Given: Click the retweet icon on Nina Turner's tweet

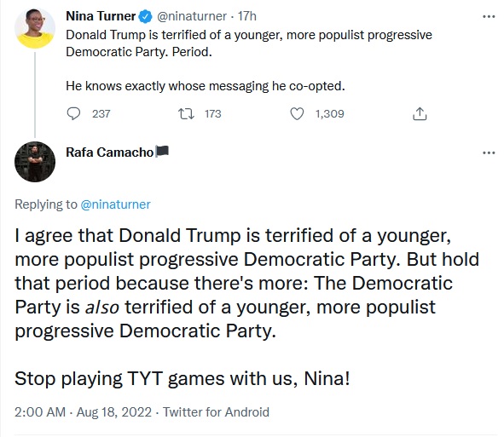Looking at the screenshot, I should 186,113.
